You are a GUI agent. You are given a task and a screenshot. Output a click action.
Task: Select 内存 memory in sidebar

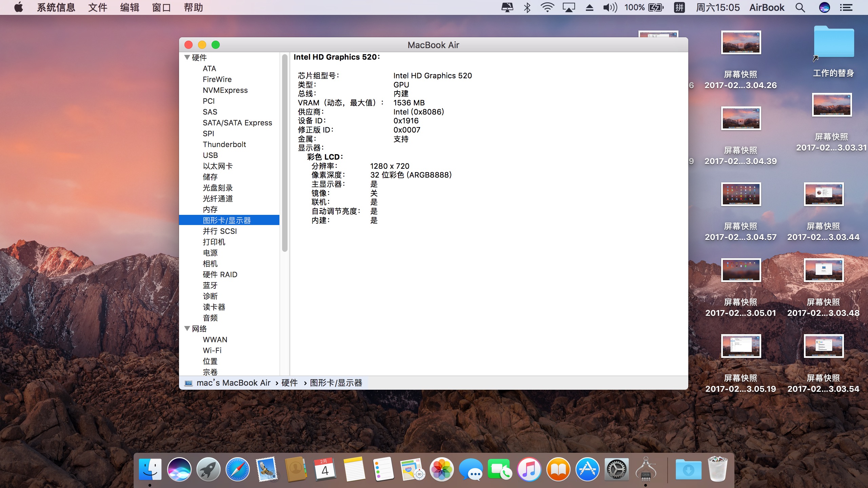coord(210,209)
